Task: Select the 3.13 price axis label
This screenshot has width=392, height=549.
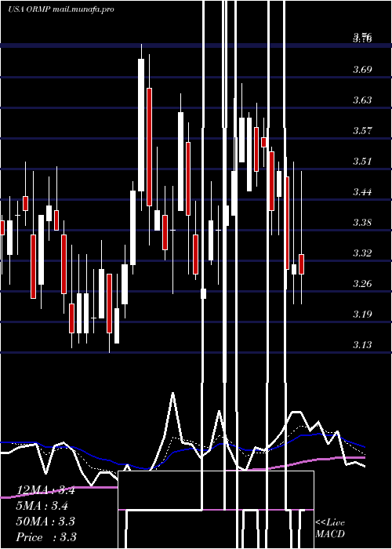Action: 362,345
